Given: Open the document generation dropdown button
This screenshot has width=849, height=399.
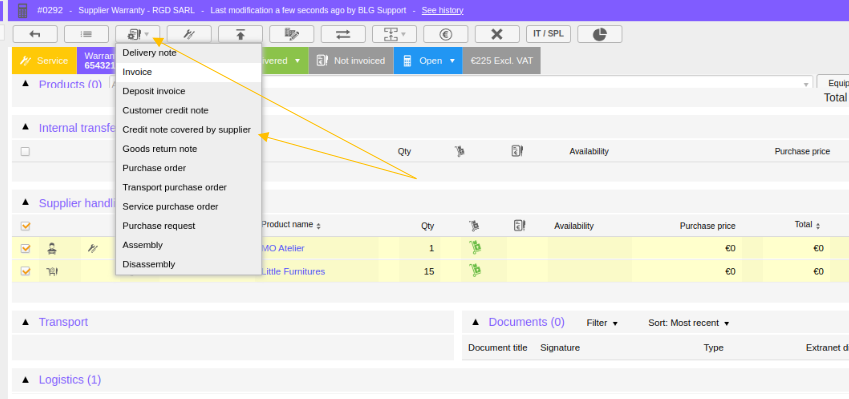Looking at the screenshot, I should point(138,34).
